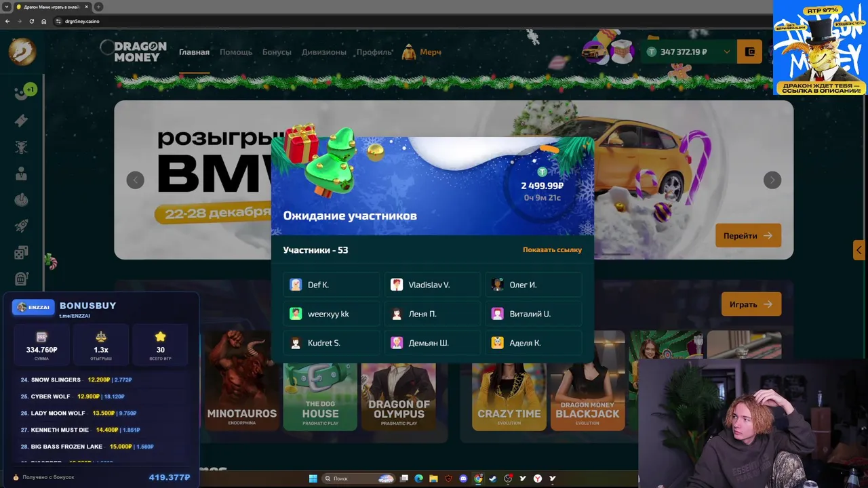868x488 pixels.
Task: Open the ticket icon in sidebar
Action: pos(21,121)
